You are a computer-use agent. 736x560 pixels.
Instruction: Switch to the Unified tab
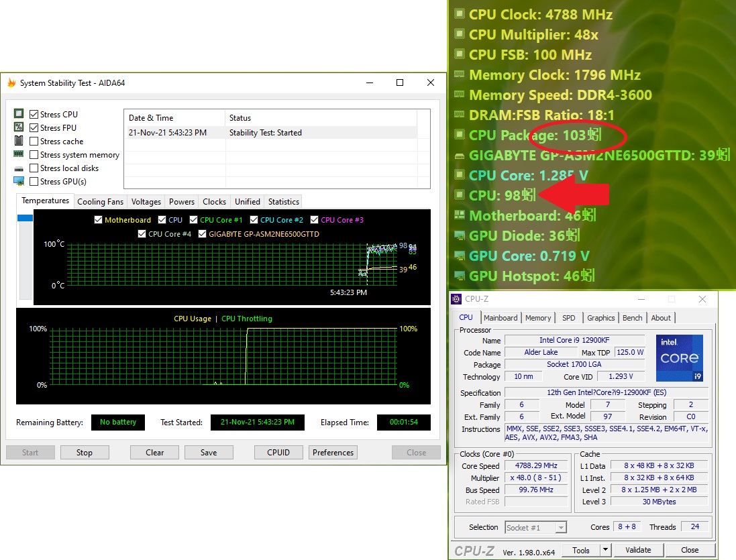248,202
